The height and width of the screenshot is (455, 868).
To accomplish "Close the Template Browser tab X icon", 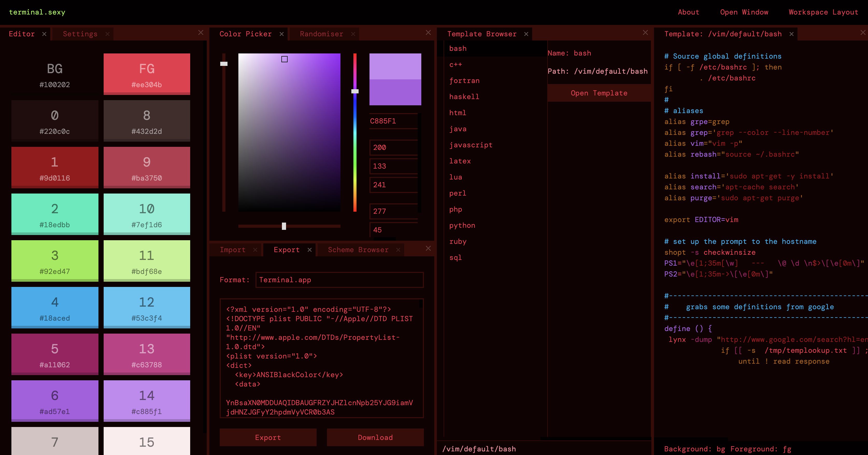I will point(526,34).
